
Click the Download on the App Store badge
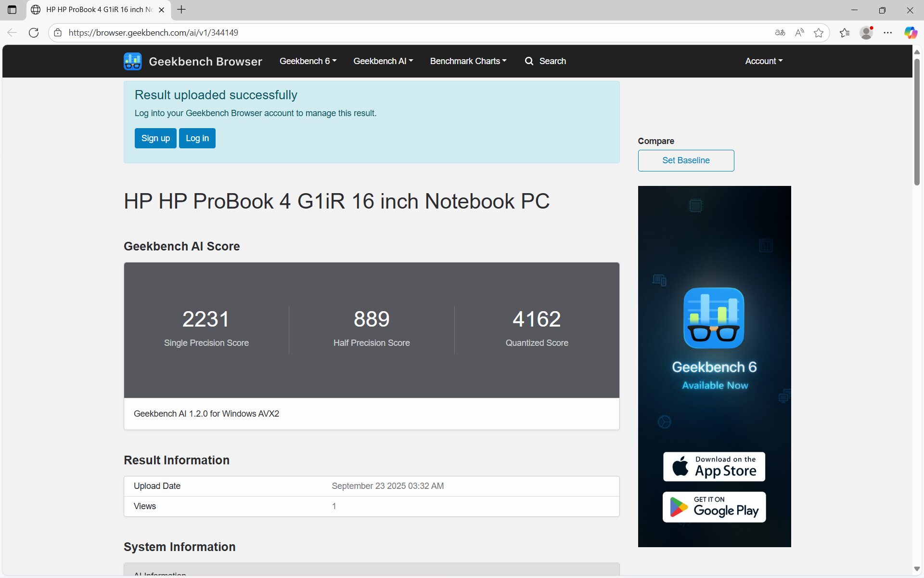tap(714, 466)
